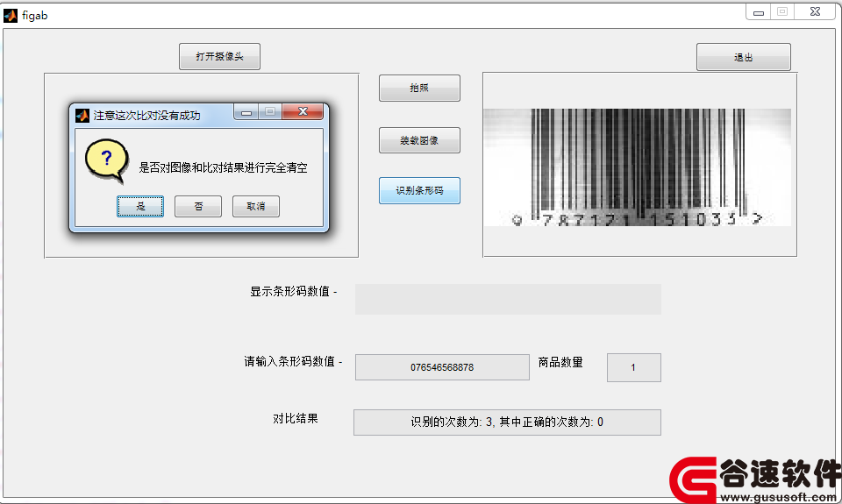Minimize the figab window
This screenshot has width=842, height=504.
758,12
